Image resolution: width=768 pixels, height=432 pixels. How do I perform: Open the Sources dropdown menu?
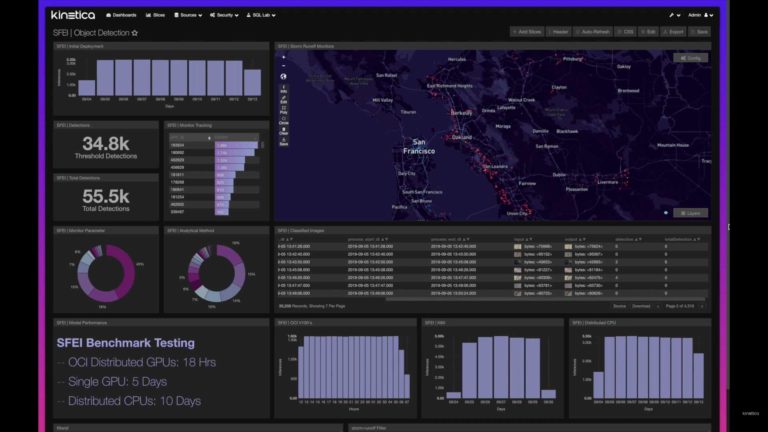pos(188,16)
